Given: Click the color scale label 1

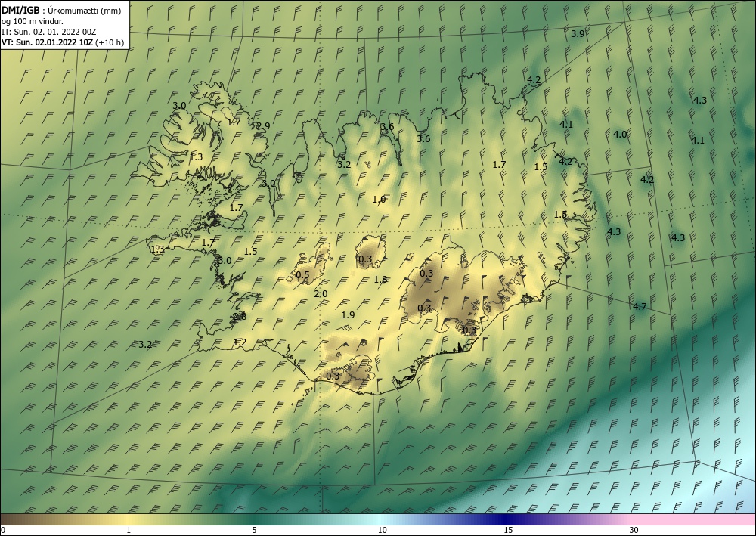Looking at the screenshot, I should (x=129, y=531).
